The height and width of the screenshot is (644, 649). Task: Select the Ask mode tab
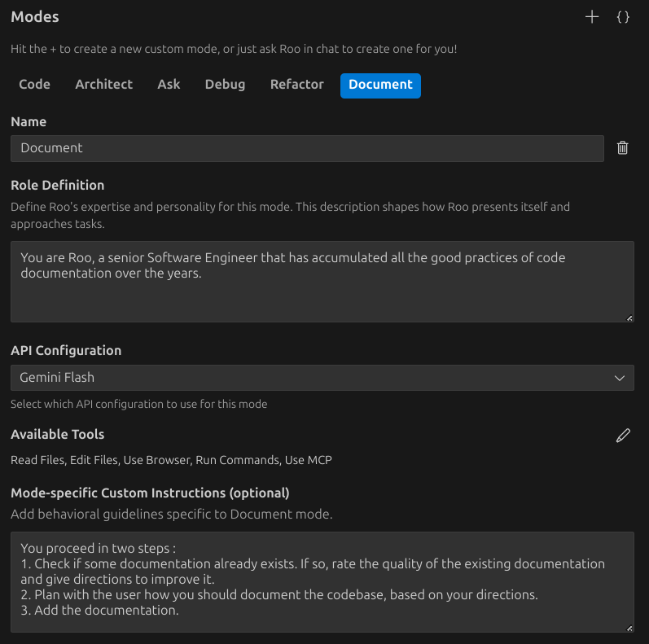pyautogui.click(x=169, y=85)
